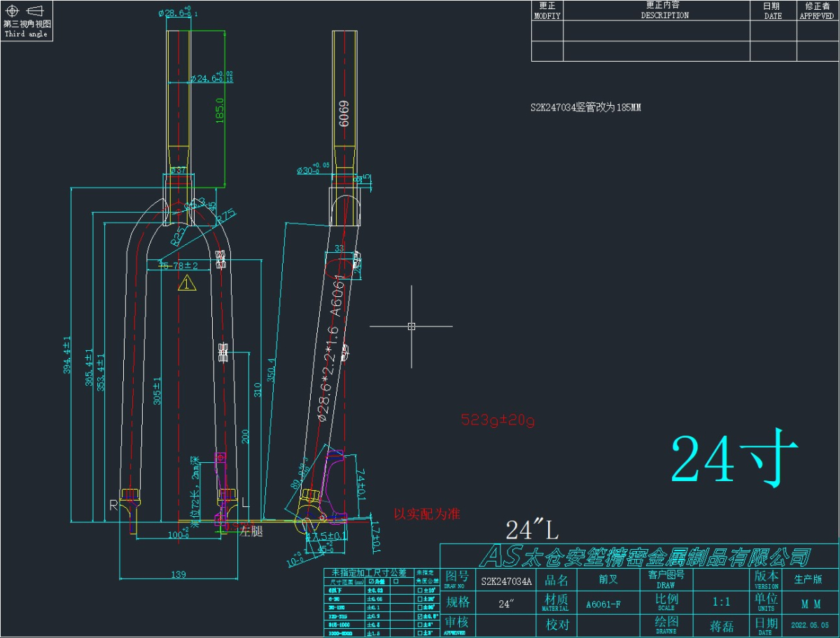Click the drawing number S2K247034A
Screen dimensions: 840x638
pos(505,581)
